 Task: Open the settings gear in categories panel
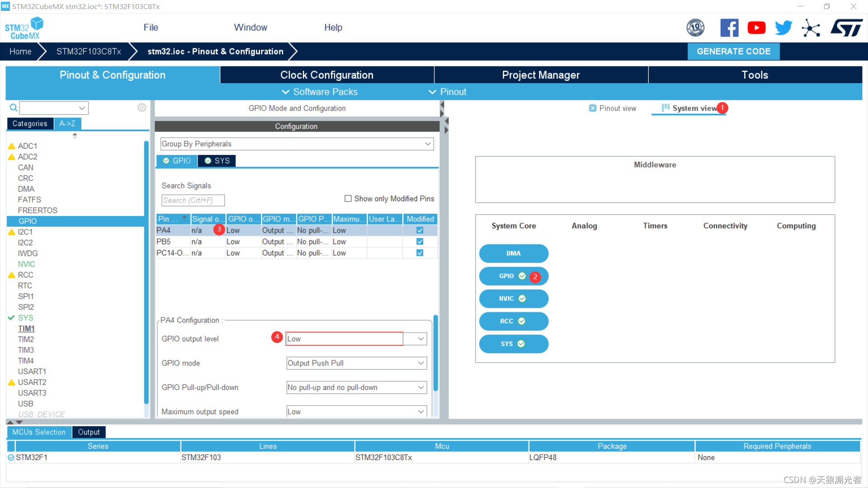pyautogui.click(x=142, y=108)
